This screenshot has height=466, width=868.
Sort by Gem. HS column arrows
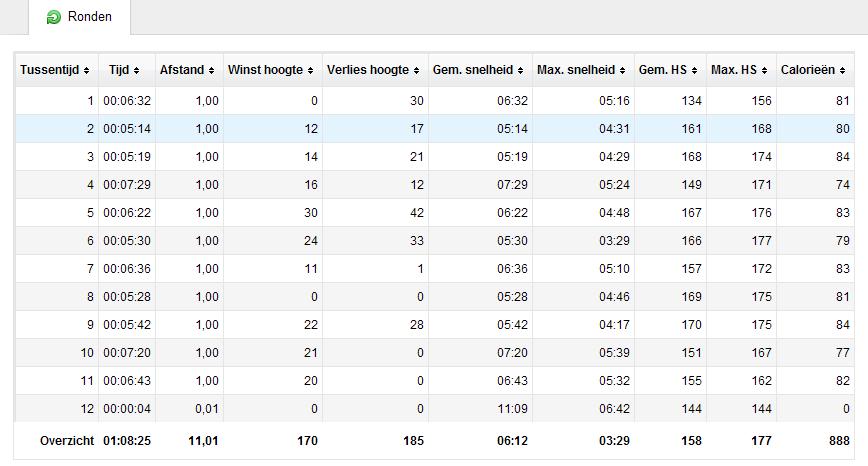click(x=694, y=71)
